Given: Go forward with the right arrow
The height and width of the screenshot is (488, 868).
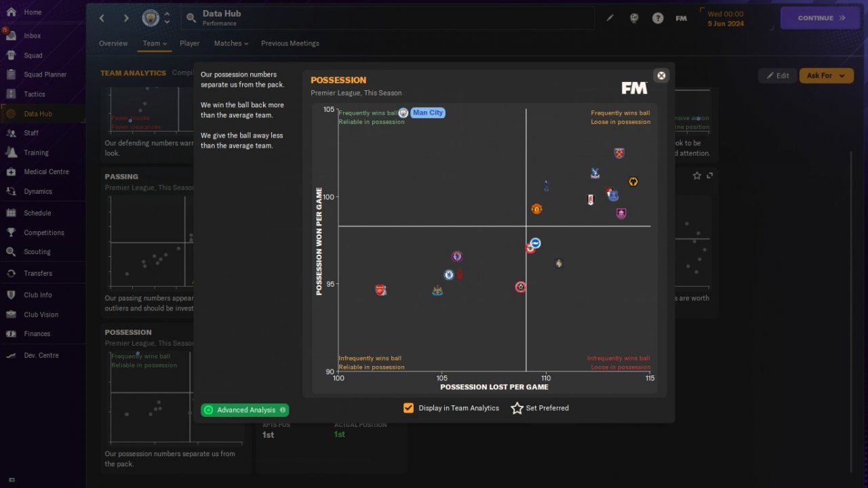Looking at the screenshot, I should 126,18.
